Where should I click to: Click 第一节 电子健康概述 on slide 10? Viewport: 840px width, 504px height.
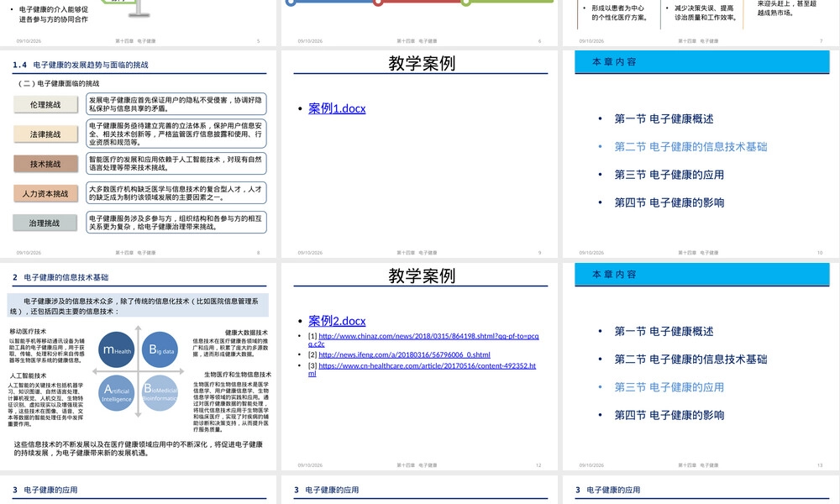(x=664, y=119)
